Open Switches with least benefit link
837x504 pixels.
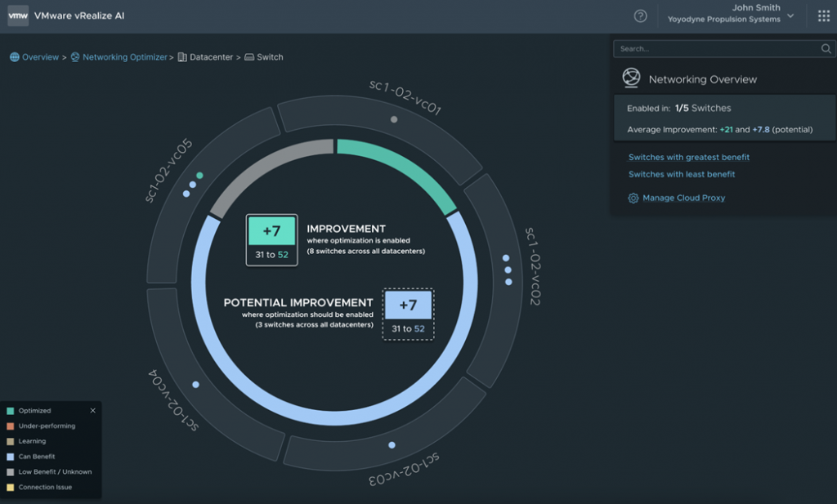(682, 174)
